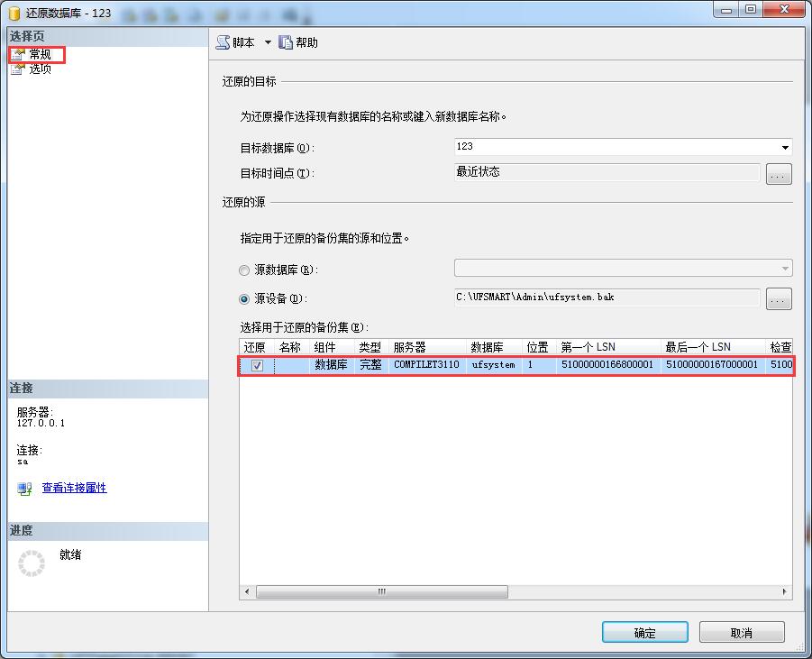Screen dimensions: 812x659
Task: Click the Script (脚本) toolbar icon
Action: pyautogui.click(x=223, y=42)
